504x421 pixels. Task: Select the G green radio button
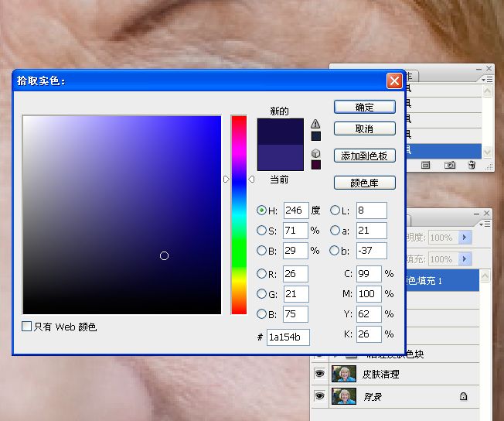tap(261, 293)
